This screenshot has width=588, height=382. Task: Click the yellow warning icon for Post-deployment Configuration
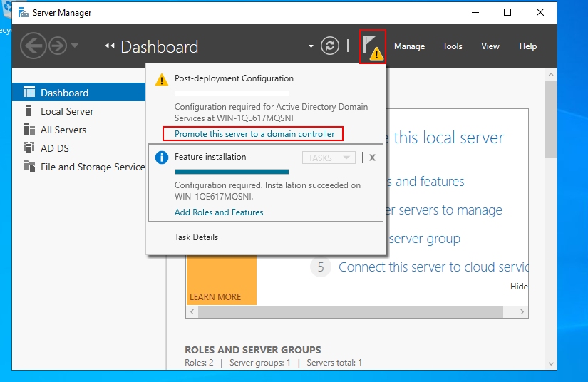click(x=162, y=80)
